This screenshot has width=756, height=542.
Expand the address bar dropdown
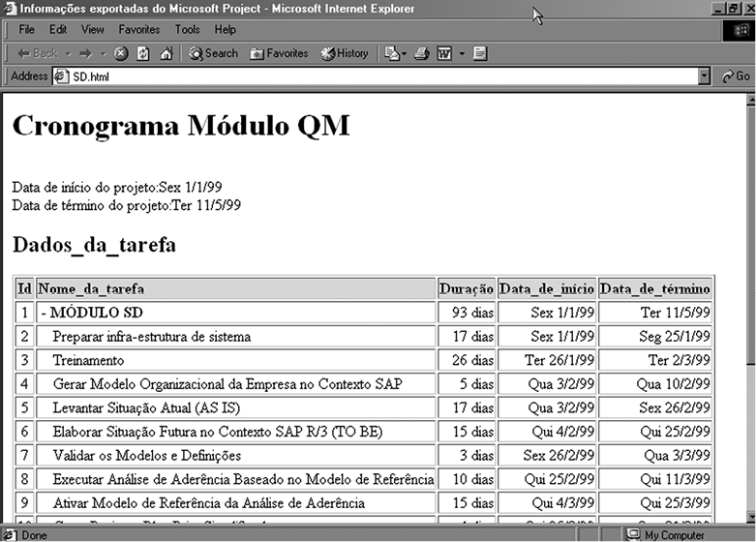[x=705, y=76]
